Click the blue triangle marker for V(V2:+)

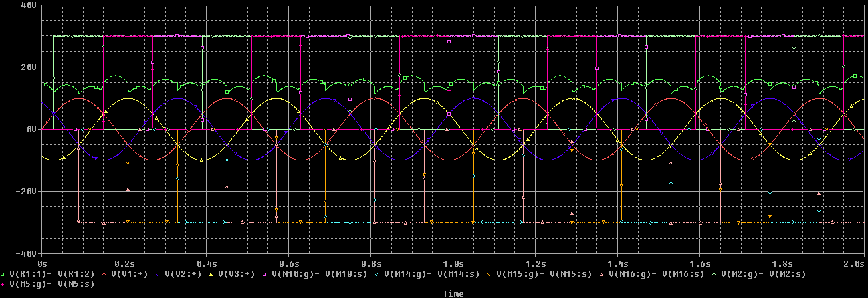pyautogui.click(x=158, y=274)
